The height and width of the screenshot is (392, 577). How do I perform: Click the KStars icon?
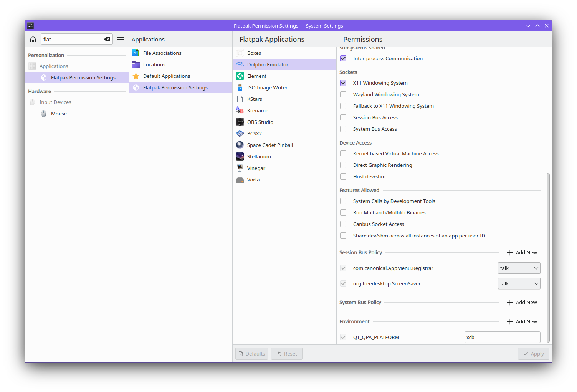[x=240, y=99]
